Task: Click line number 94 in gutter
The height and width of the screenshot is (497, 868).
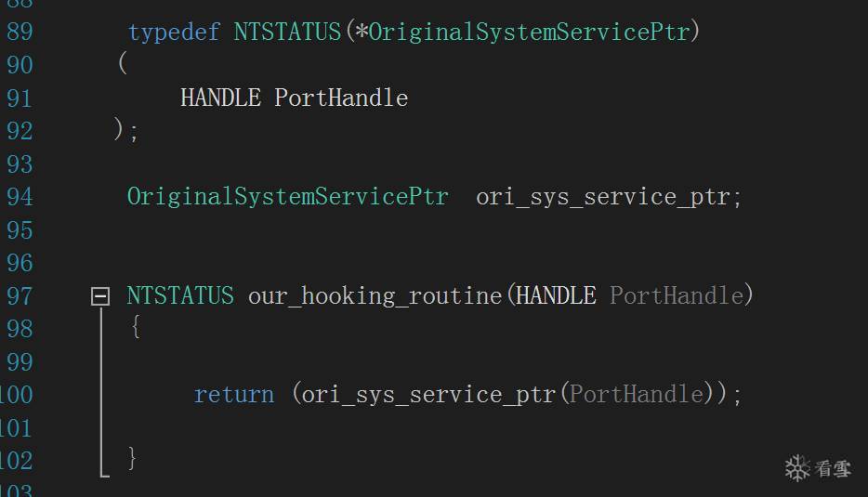Action: tap(19, 197)
